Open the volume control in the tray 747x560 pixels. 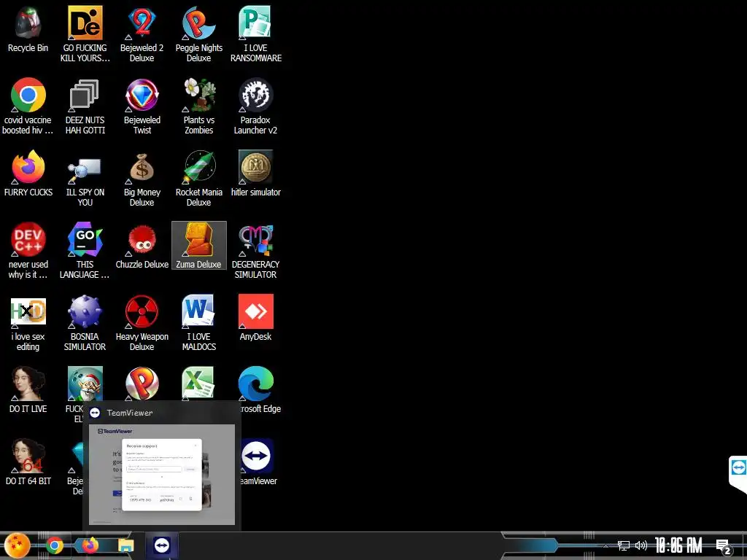[x=641, y=545]
